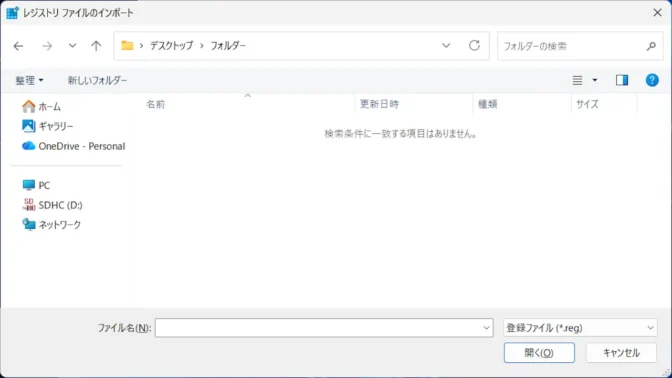Click the registry editor title bar icon
The height and width of the screenshot is (378, 672).
[x=12, y=13]
